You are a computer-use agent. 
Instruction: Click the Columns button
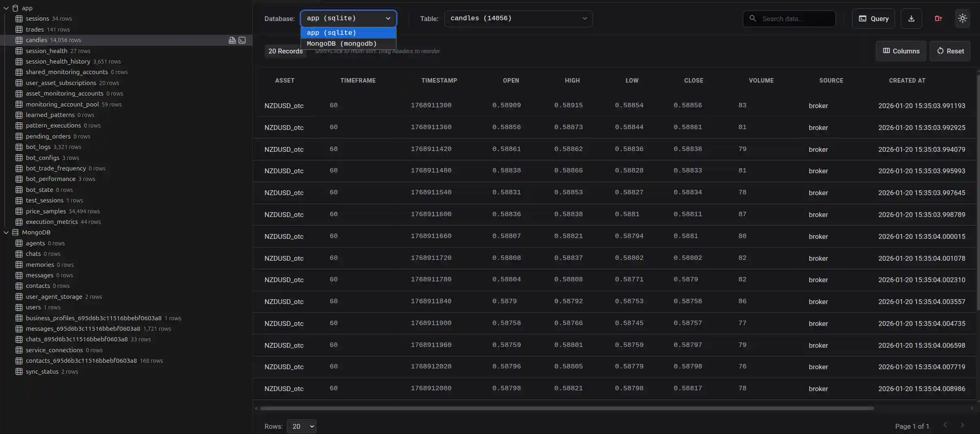pyautogui.click(x=901, y=51)
